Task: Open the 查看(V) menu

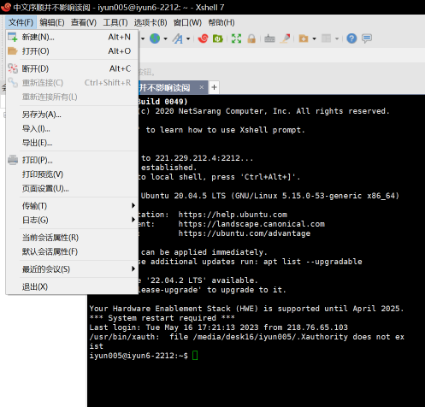Action: [84, 23]
